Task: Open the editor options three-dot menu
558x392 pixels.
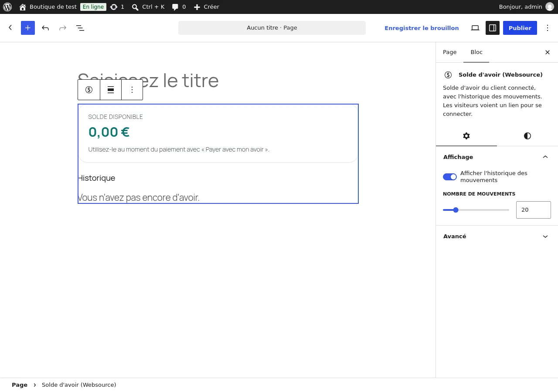Action: [x=548, y=28]
